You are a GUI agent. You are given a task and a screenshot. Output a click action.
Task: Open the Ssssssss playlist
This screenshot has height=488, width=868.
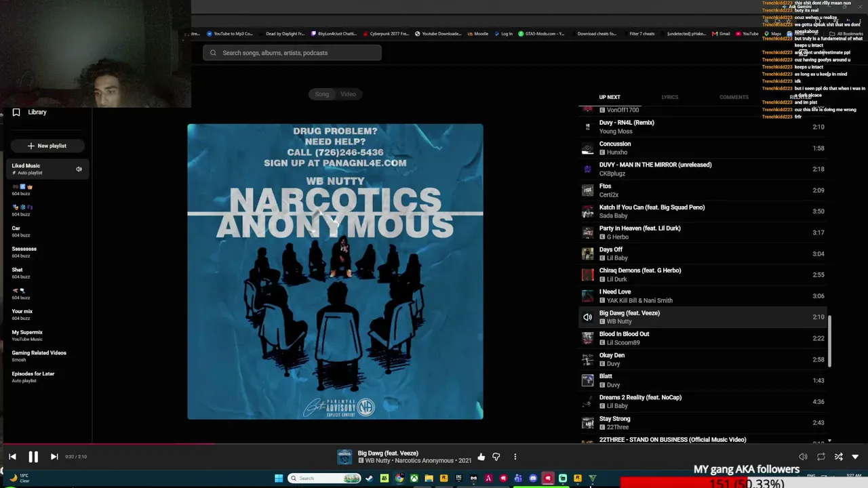click(46, 252)
